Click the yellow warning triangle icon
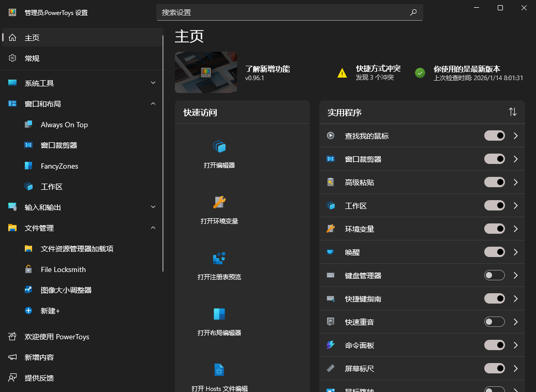 [342, 73]
